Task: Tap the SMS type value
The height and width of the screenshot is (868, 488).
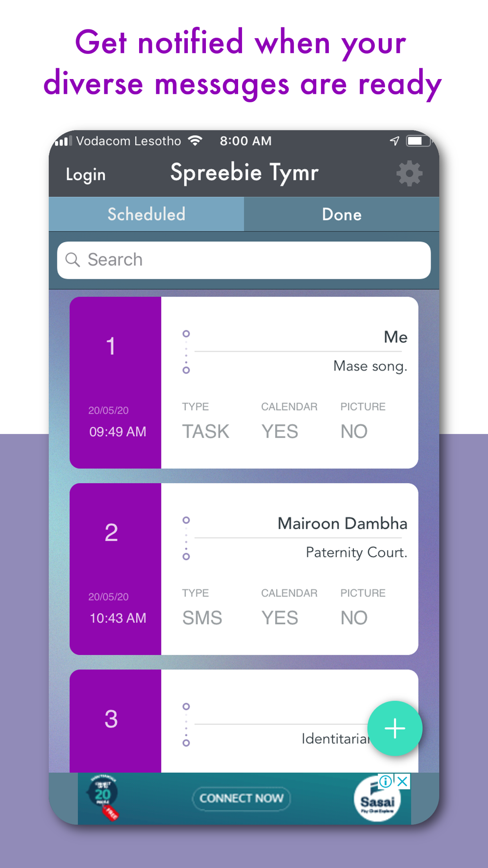Action: (x=202, y=618)
